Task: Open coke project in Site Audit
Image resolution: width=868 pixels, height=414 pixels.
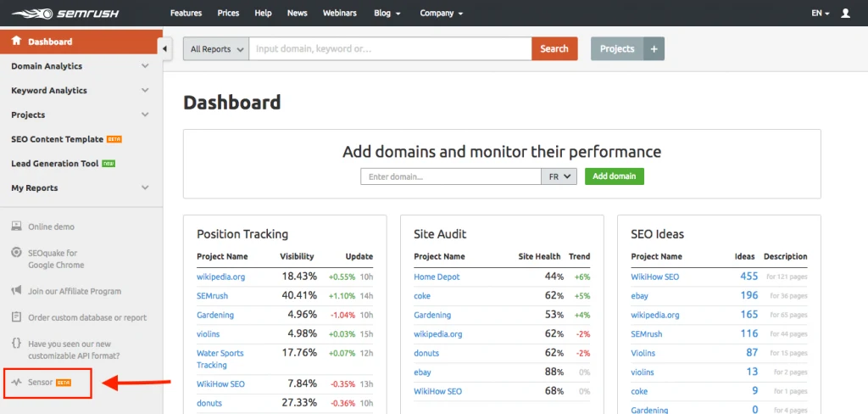Action: pos(422,296)
